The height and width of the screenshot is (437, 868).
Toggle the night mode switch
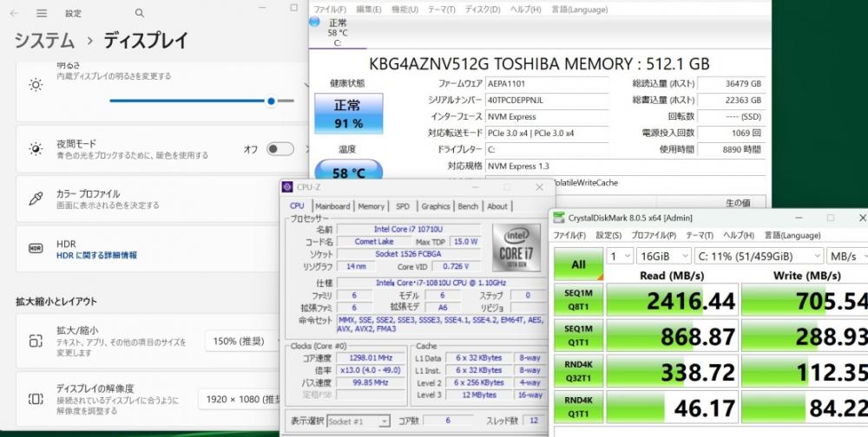click(279, 149)
